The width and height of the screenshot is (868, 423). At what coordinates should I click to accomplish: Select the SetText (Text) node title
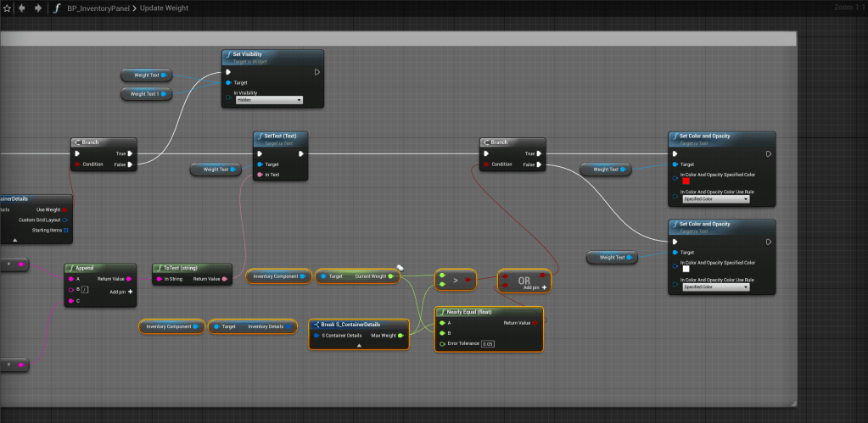[280, 136]
